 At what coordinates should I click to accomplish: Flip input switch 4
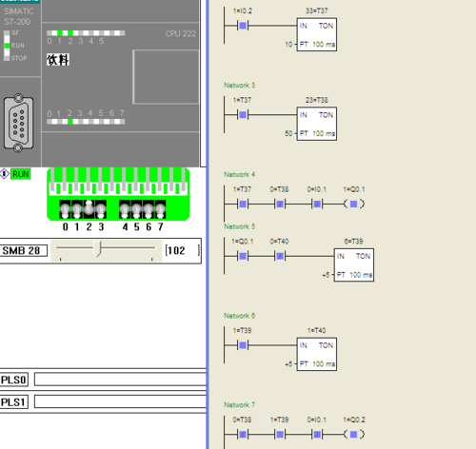pyautogui.click(x=125, y=209)
